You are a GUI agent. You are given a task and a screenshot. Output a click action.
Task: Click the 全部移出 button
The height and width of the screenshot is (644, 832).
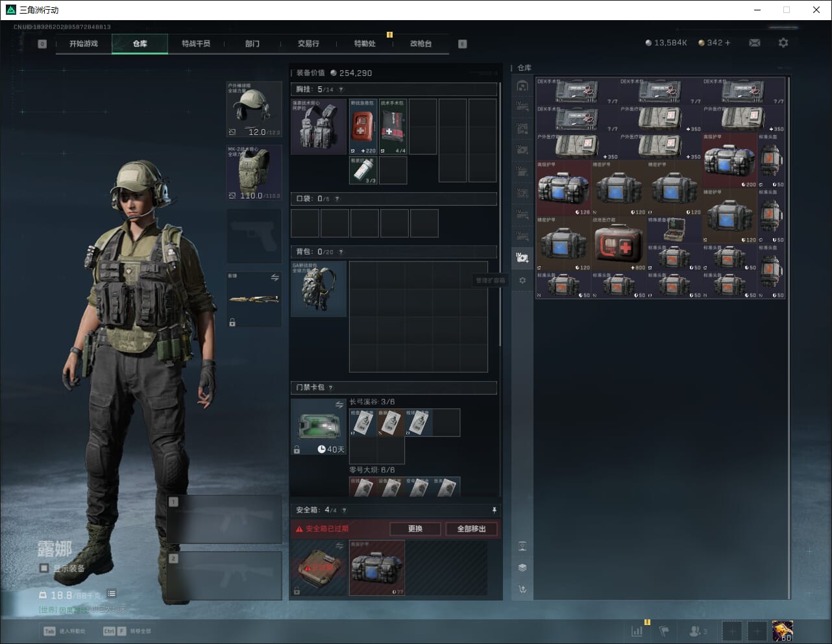(x=471, y=528)
